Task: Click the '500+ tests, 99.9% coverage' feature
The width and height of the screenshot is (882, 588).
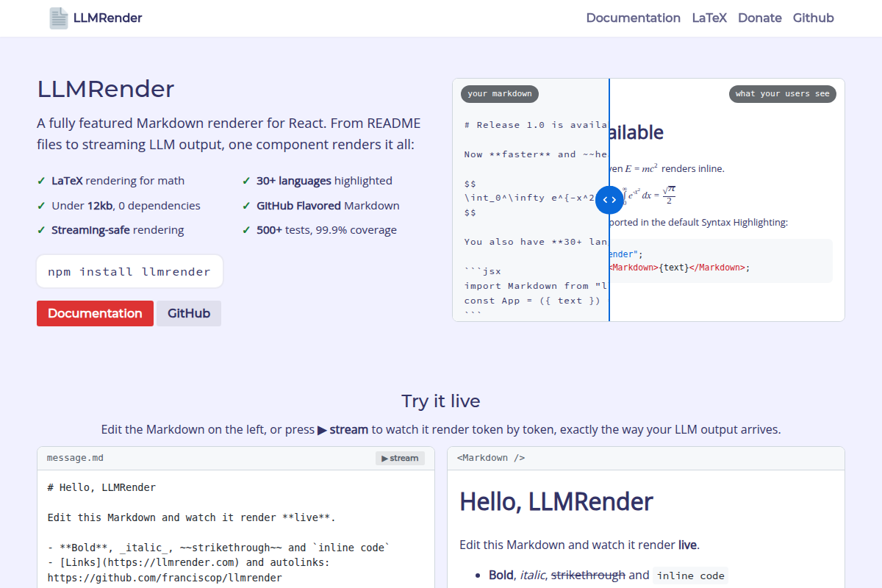Action: [326, 230]
